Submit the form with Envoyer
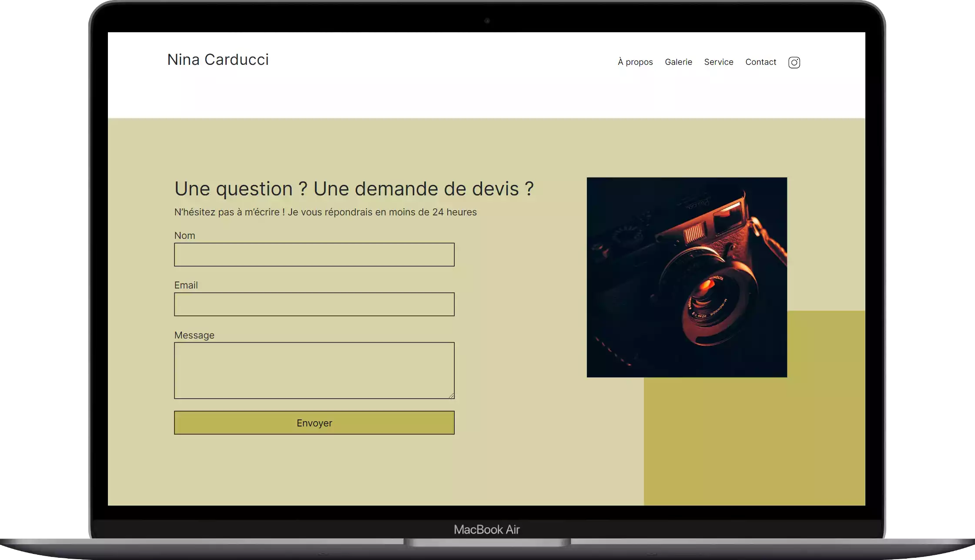975x560 pixels. pyautogui.click(x=314, y=423)
